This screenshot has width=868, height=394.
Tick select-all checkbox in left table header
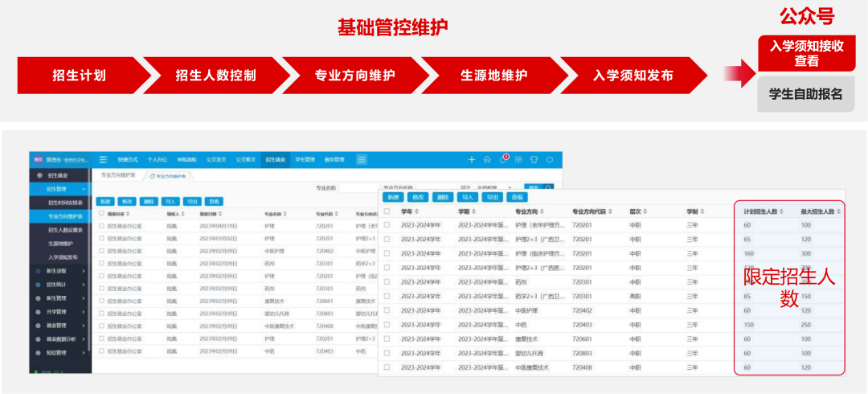pyautogui.click(x=101, y=213)
